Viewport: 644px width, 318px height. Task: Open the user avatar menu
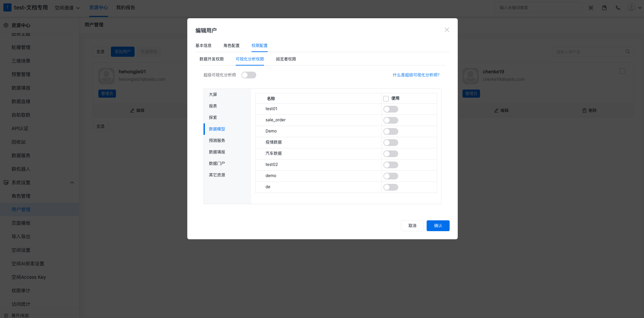coord(631,7)
